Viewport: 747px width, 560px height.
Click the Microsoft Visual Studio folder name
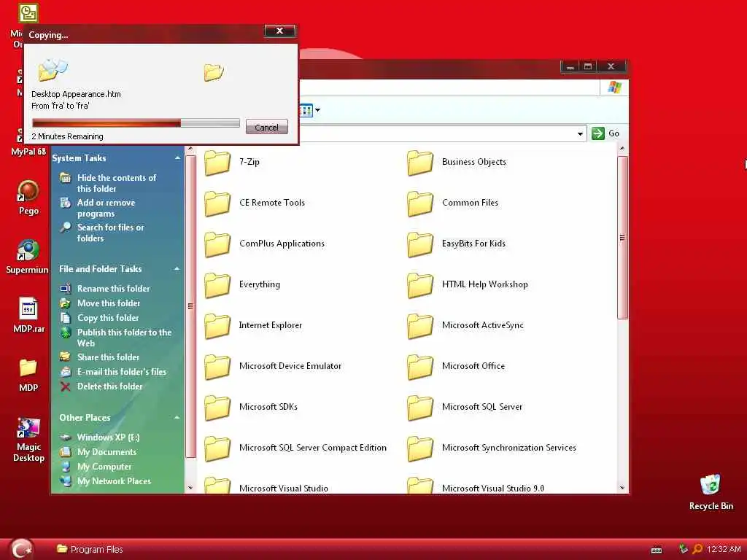(x=284, y=489)
